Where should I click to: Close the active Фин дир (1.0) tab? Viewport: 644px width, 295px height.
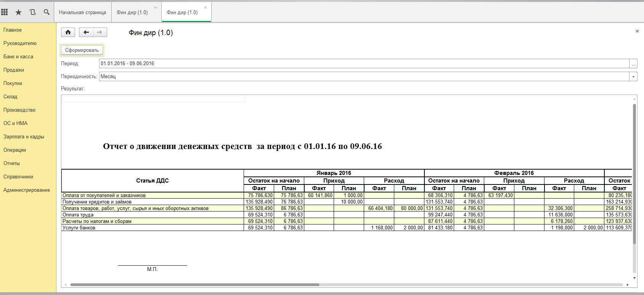[x=206, y=7]
